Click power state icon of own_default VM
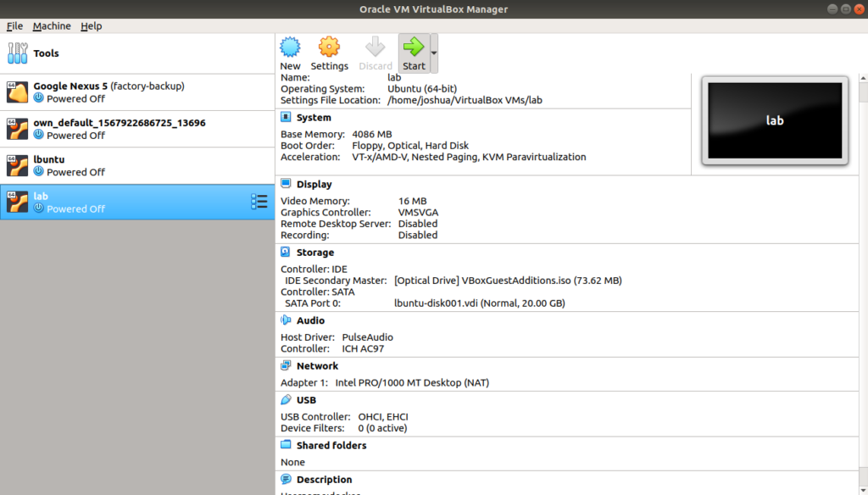 [x=38, y=135]
